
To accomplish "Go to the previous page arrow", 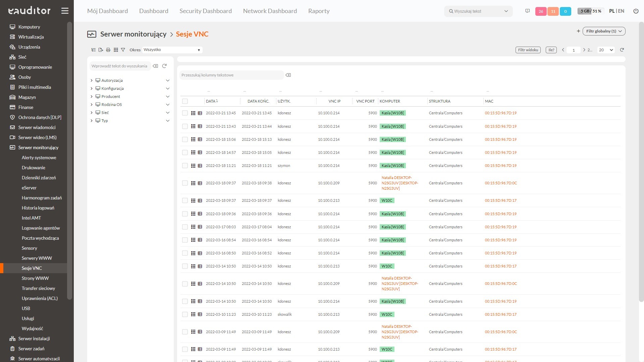I will point(563,50).
